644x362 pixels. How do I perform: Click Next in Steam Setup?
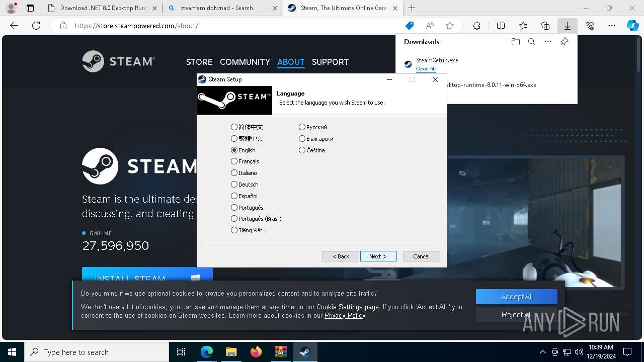tap(378, 256)
